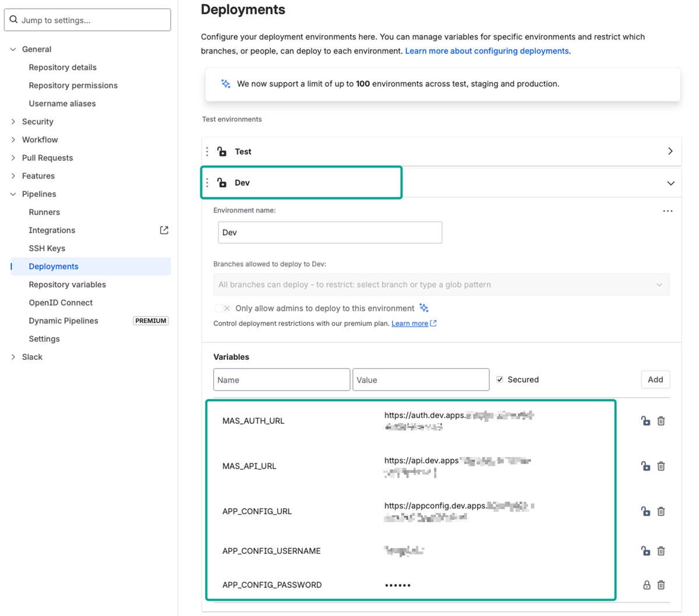Click trash icon for APP_CONFIG_PASSWORD
Screen dimensions: 699x616
pos(661,585)
